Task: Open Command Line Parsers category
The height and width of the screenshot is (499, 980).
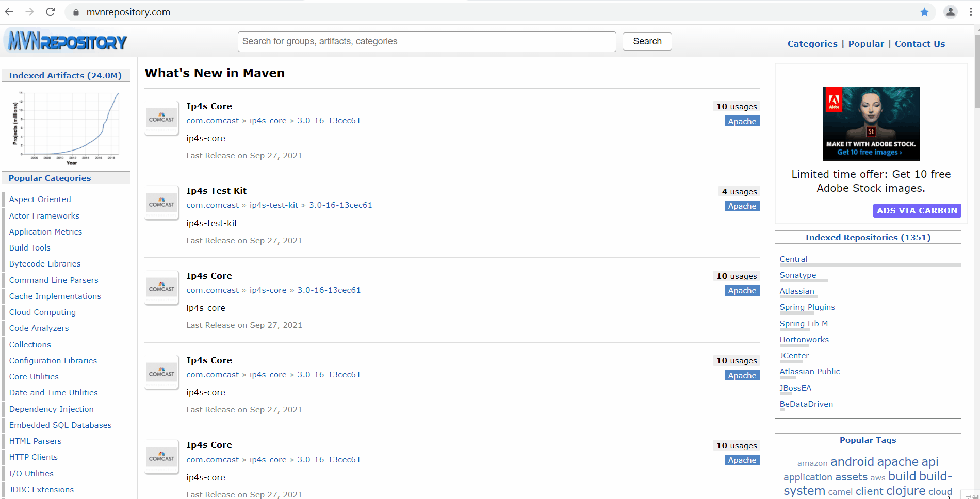Action: click(54, 280)
